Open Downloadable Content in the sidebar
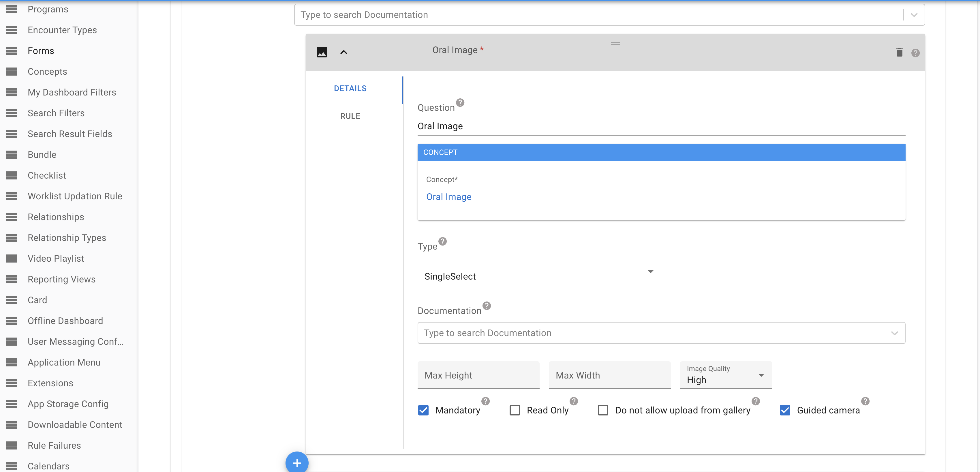Viewport: 980px width, 472px height. pyautogui.click(x=75, y=424)
